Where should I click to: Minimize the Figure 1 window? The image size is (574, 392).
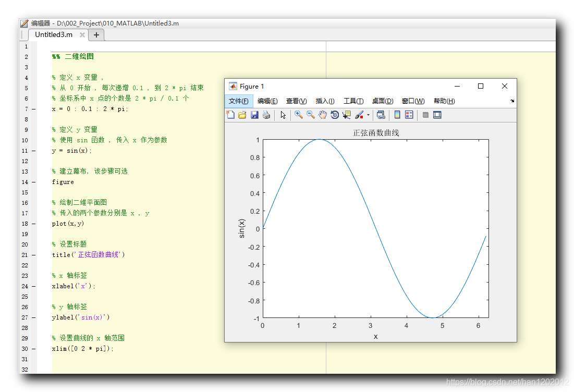click(457, 86)
